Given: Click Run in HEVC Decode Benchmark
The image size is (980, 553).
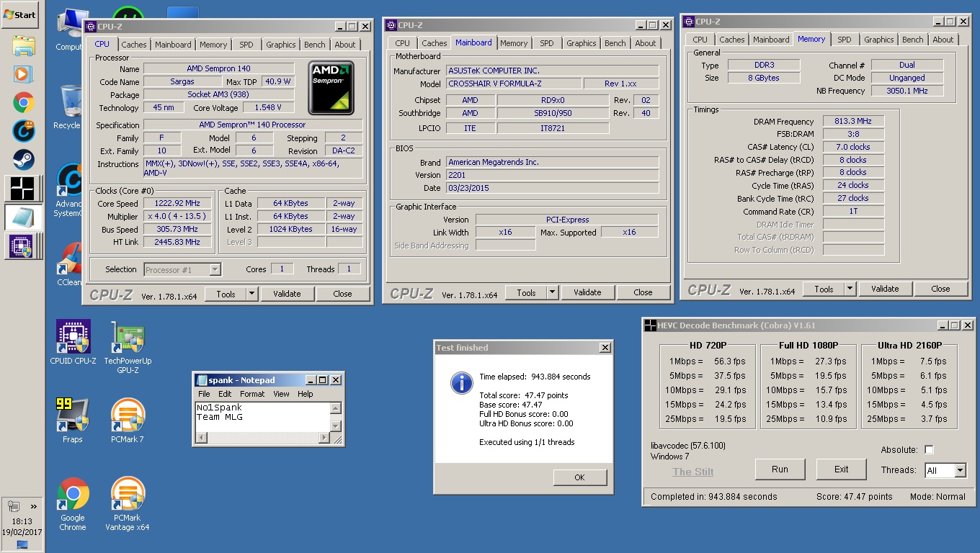Looking at the screenshot, I should 780,469.
